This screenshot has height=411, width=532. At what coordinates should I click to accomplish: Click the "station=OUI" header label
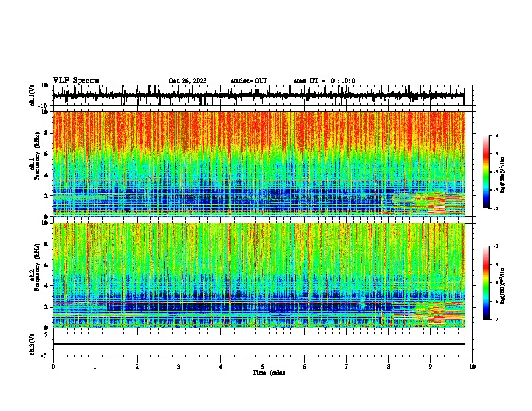249,81
